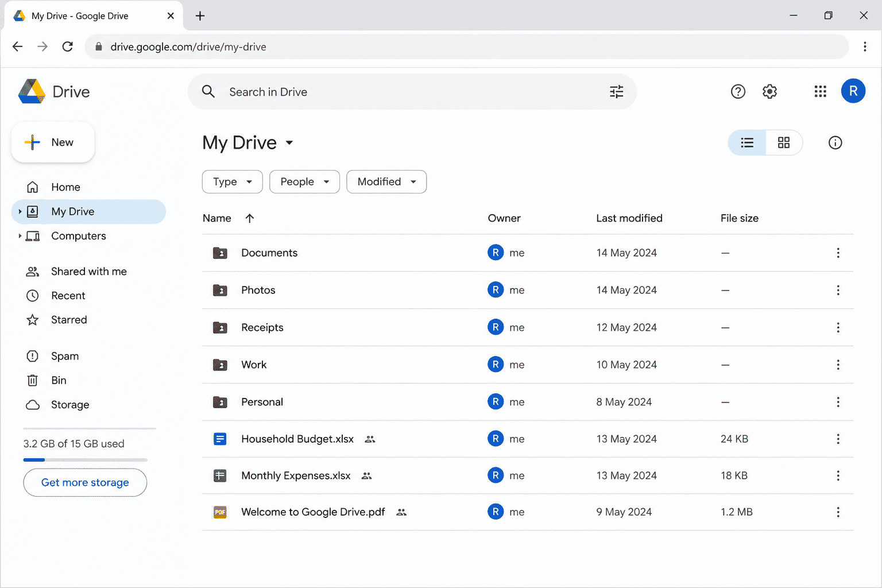Image resolution: width=882 pixels, height=588 pixels.
Task: Switch to grid layout view
Action: pyautogui.click(x=784, y=142)
